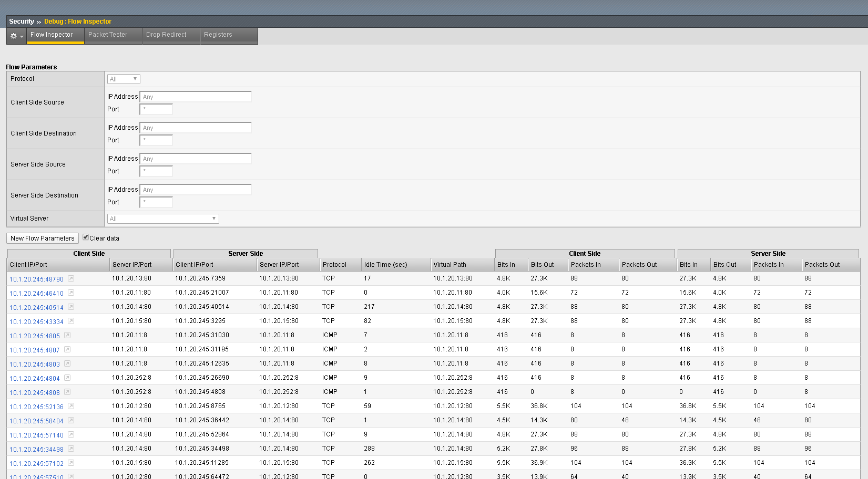Click the Idle Time (sec) column header

click(x=396, y=265)
